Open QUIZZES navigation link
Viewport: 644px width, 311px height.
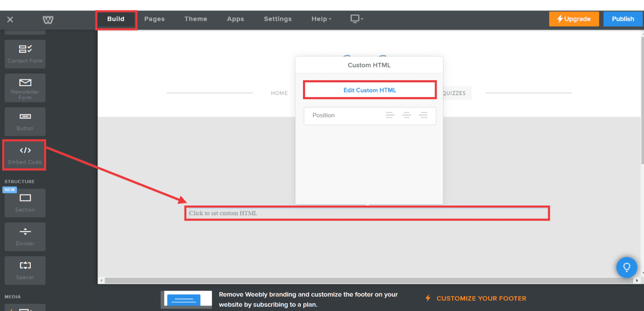point(454,93)
